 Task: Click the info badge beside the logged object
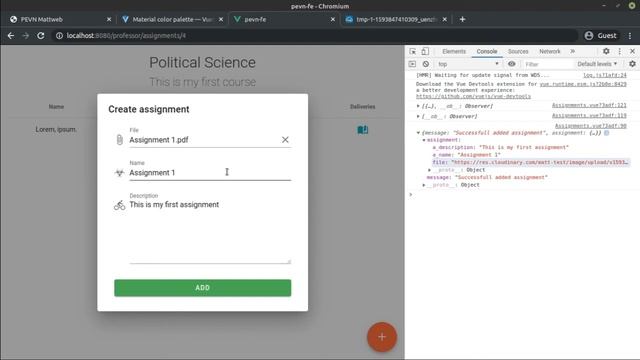(607, 133)
